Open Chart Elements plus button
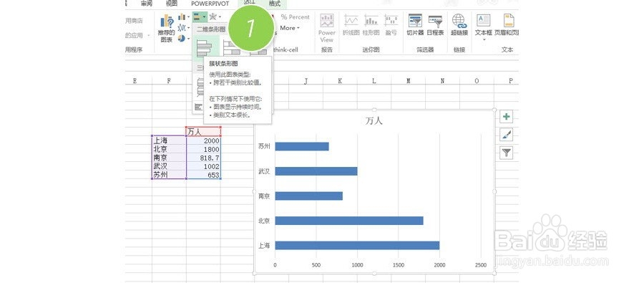 [507, 117]
